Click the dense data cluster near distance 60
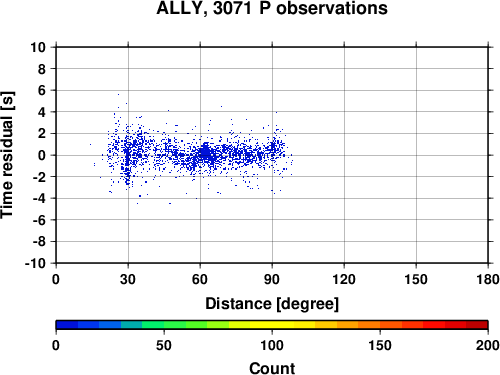The image size is (500, 375). (206, 154)
